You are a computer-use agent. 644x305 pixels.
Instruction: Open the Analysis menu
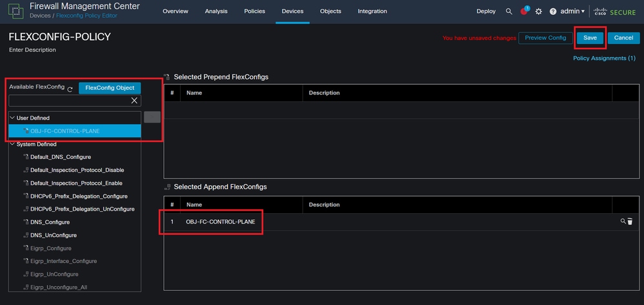pos(216,12)
